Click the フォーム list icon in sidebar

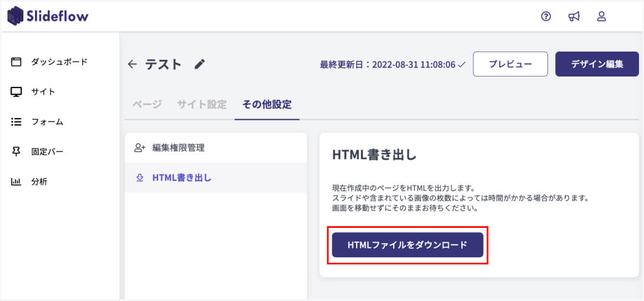point(16,122)
